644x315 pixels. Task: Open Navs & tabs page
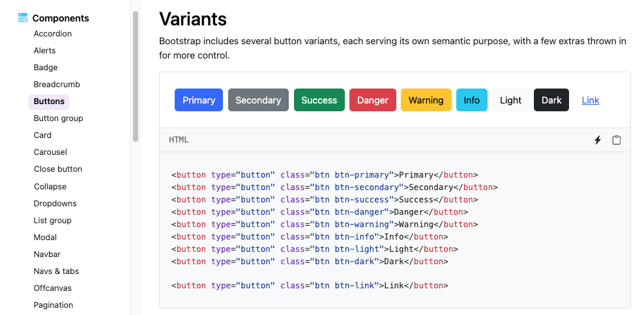tap(56, 271)
